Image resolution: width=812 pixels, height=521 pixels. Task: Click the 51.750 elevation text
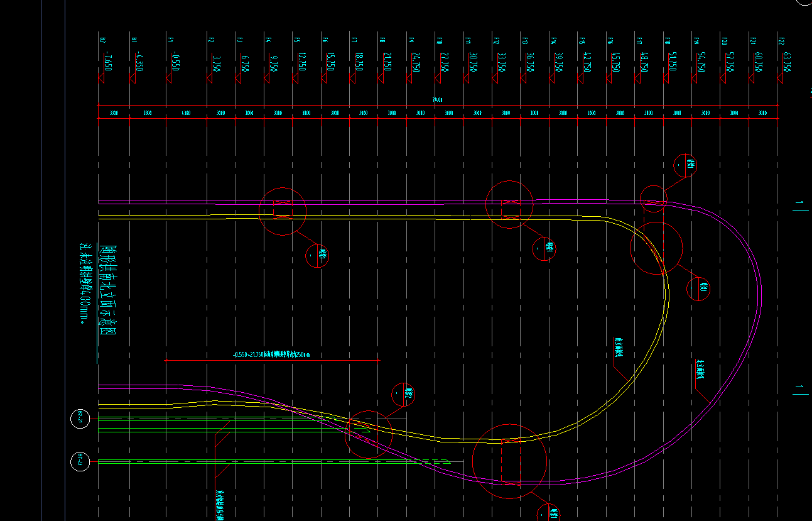pyautogui.click(x=672, y=62)
